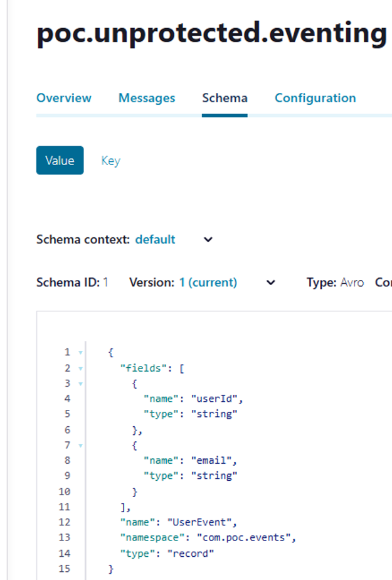Collapse the fold arrow on line 7
The image size is (392, 580).
click(80, 446)
